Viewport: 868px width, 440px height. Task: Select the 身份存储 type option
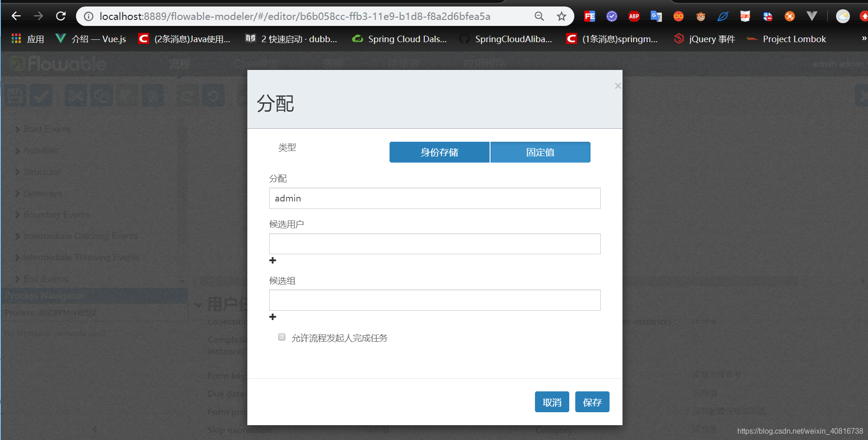pyautogui.click(x=439, y=152)
